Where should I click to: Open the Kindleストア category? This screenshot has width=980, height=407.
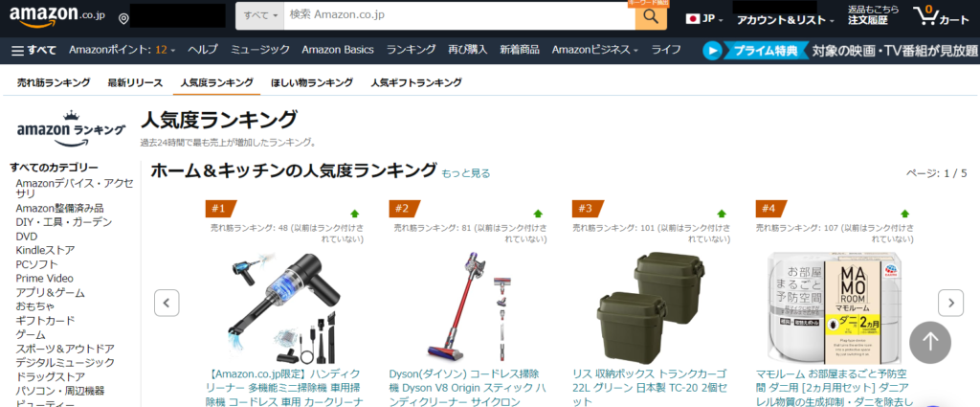pyautogui.click(x=45, y=250)
